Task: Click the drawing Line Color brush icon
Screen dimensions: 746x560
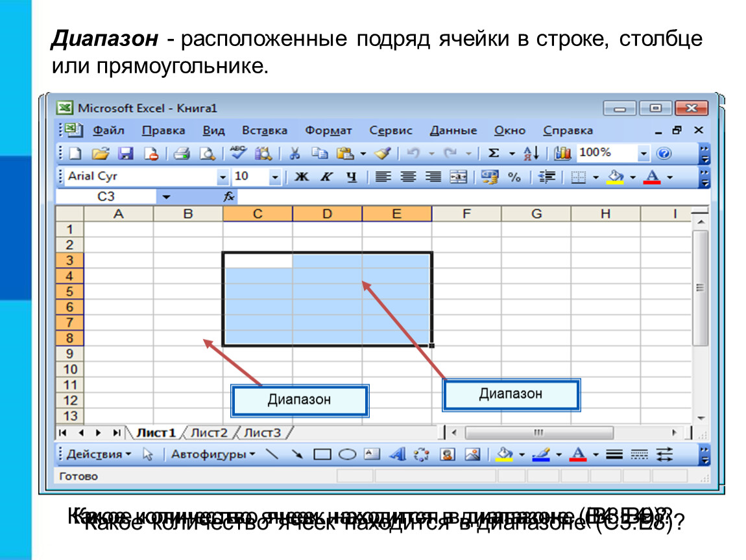Action: [x=541, y=455]
